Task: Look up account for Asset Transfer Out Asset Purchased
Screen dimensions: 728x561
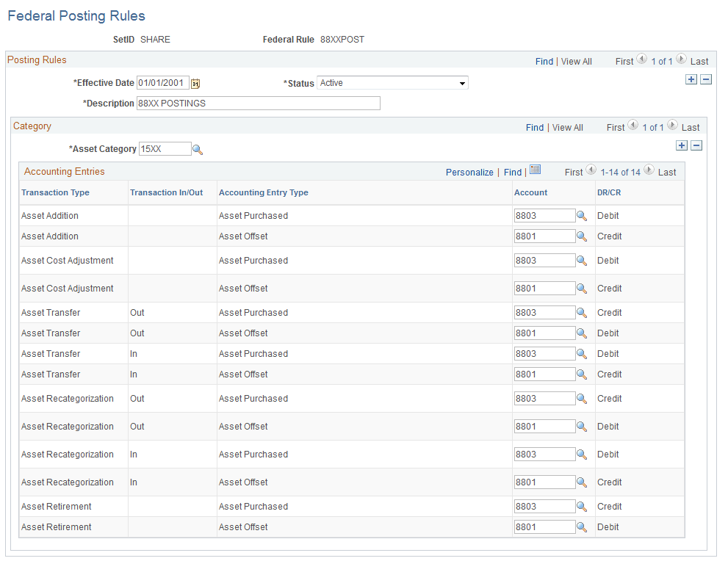Action: coord(582,313)
